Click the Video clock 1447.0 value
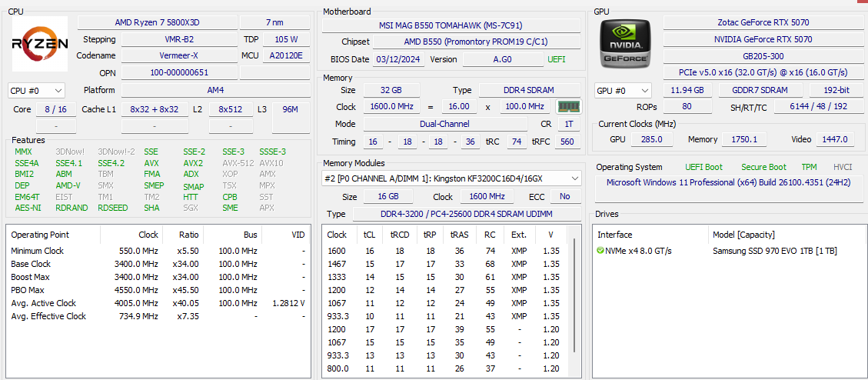Image resolution: width=868 pixels, height=380 pixels. [836, 139]
